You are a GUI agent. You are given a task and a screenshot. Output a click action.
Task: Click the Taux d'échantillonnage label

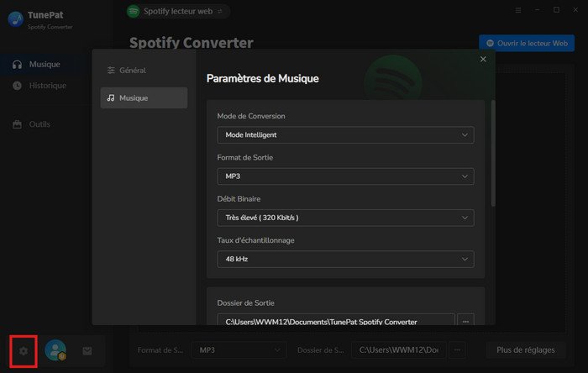(255, 240)
